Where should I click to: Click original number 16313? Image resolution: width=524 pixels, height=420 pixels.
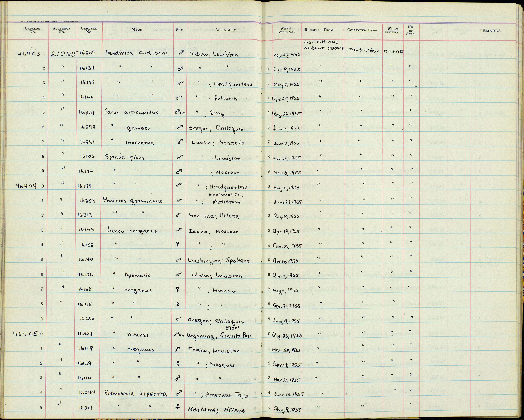pos(85,215)
